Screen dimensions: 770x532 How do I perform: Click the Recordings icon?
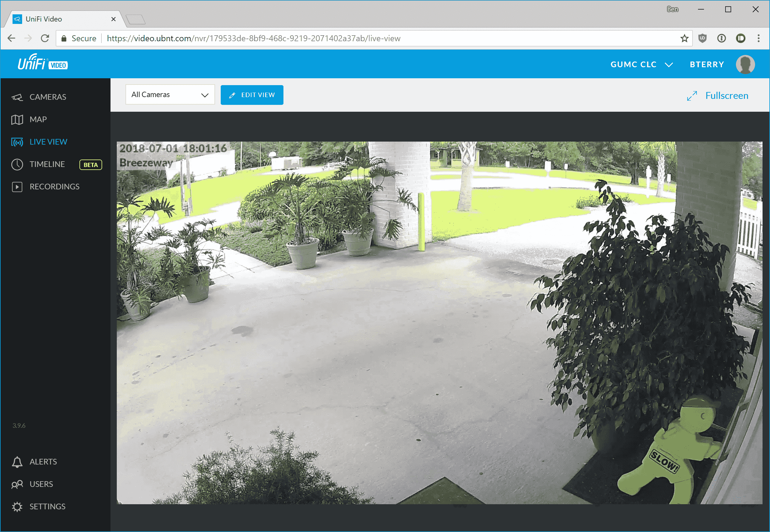[x=16, y=187]
